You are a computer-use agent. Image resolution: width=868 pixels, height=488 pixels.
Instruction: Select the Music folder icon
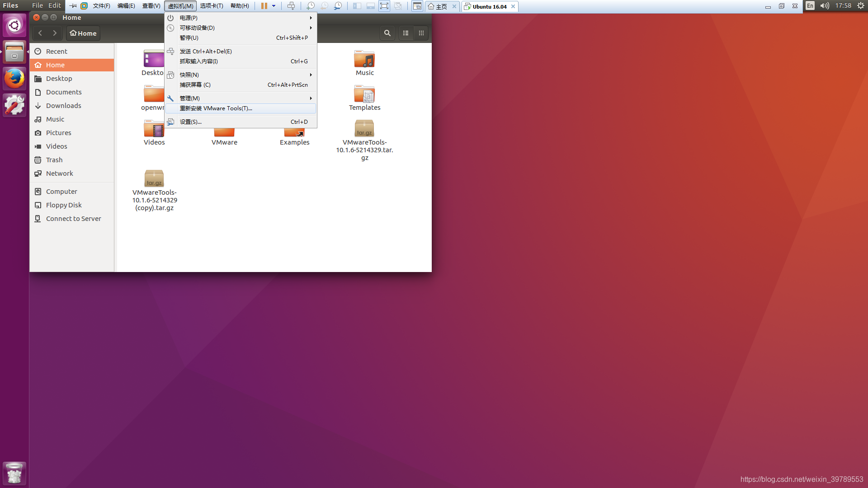(x=364, y=59)
